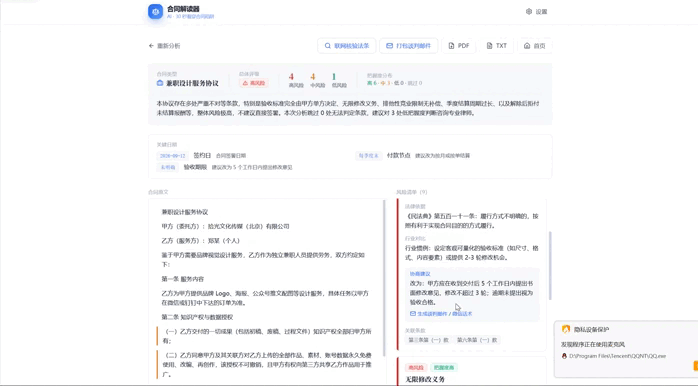The width and height of the screenshot is (698, 386).
Task: Open related clause tag 第六条第（一）款
Action: (x=477, y=340)
